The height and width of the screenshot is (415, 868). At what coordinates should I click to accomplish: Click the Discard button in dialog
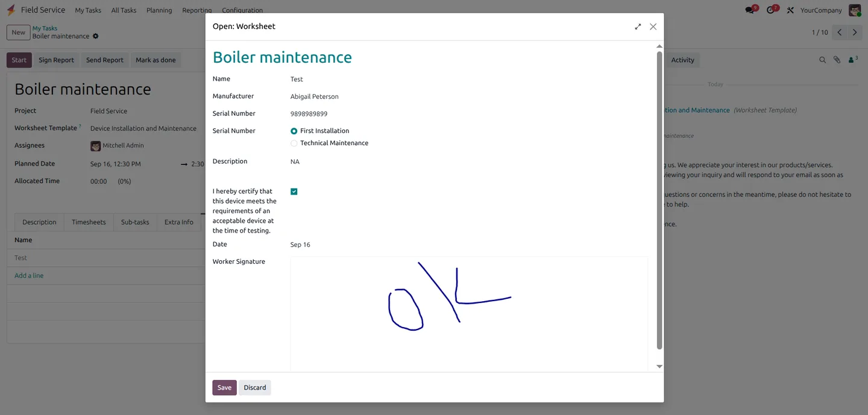[255, 388]
